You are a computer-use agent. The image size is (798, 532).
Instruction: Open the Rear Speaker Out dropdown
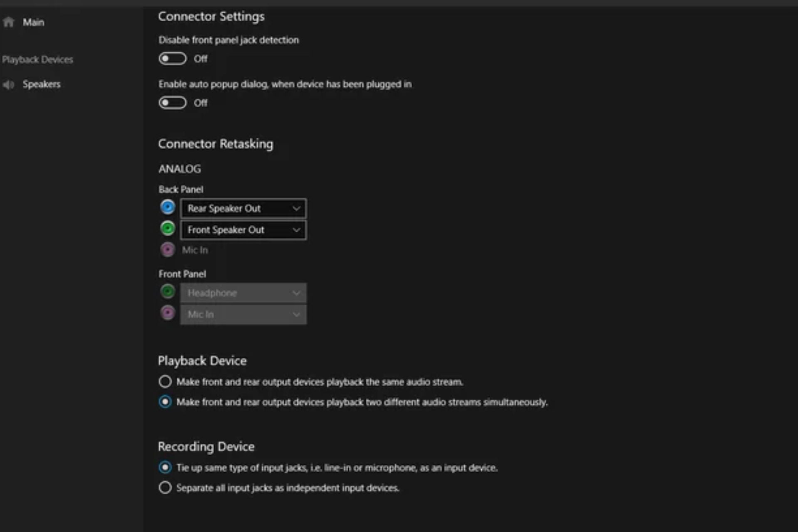pyautogui.click(x=243, y=209)
